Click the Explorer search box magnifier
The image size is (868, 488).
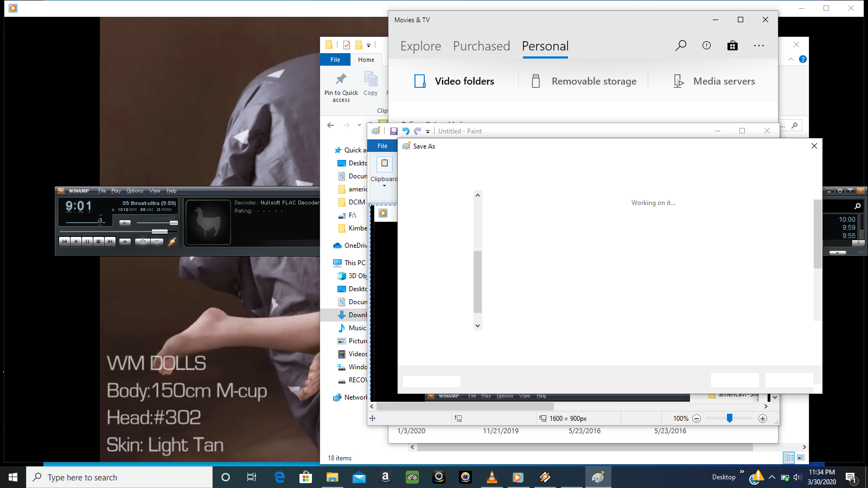pyautogui.click(x=795, y=125)
